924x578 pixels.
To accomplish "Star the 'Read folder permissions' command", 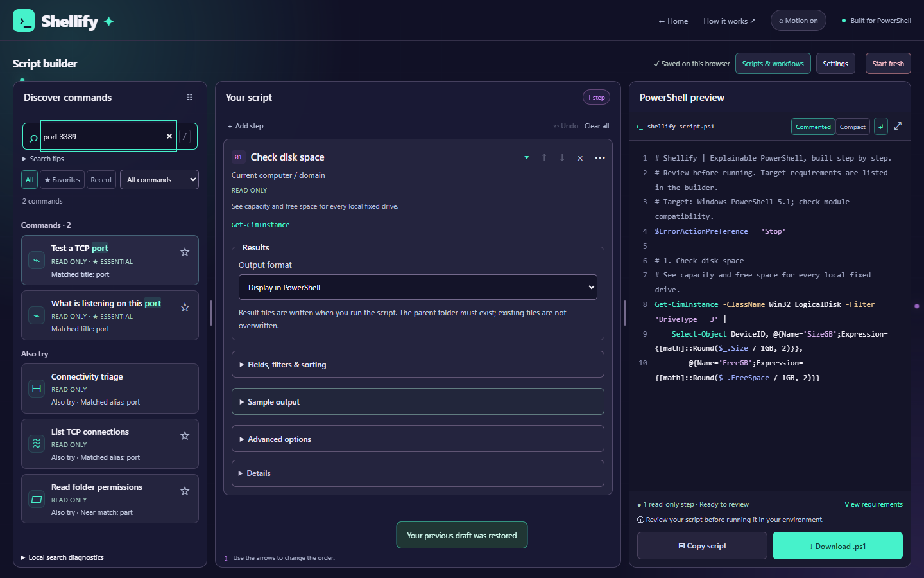I will coord(185,491).
